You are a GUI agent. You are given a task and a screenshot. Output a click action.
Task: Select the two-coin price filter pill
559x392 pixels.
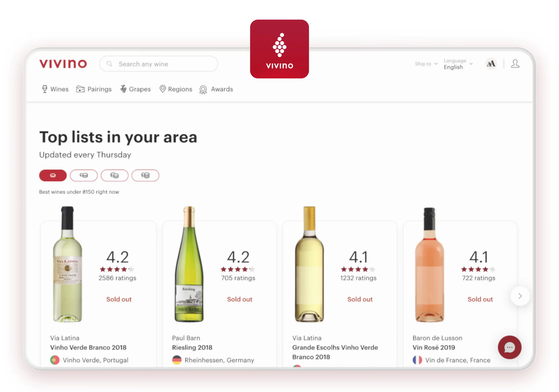click(84, 175)
